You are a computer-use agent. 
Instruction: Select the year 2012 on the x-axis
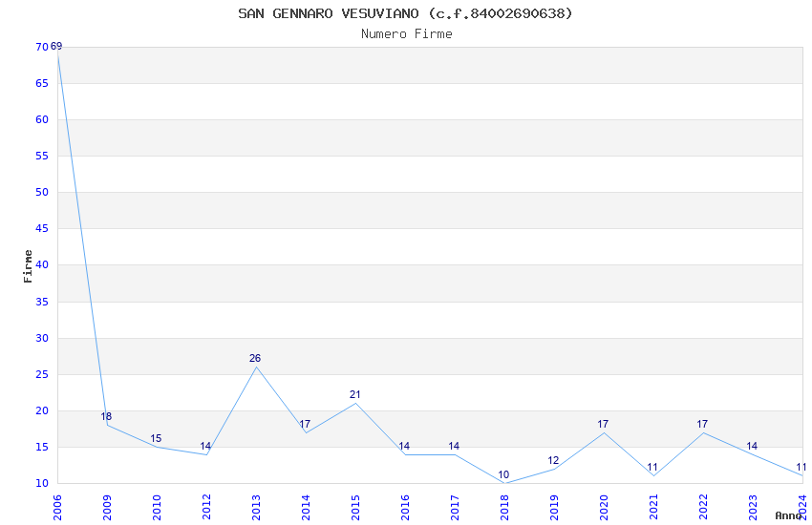coord(206,507)
